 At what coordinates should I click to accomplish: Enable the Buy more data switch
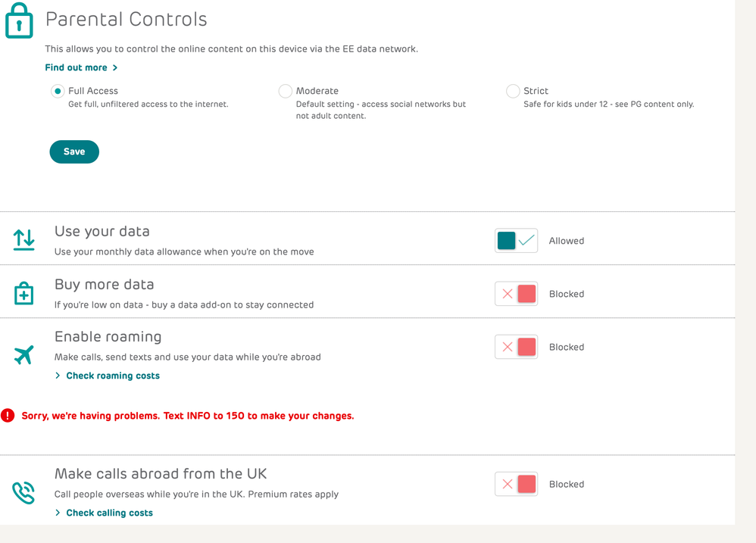click(516, 294)
